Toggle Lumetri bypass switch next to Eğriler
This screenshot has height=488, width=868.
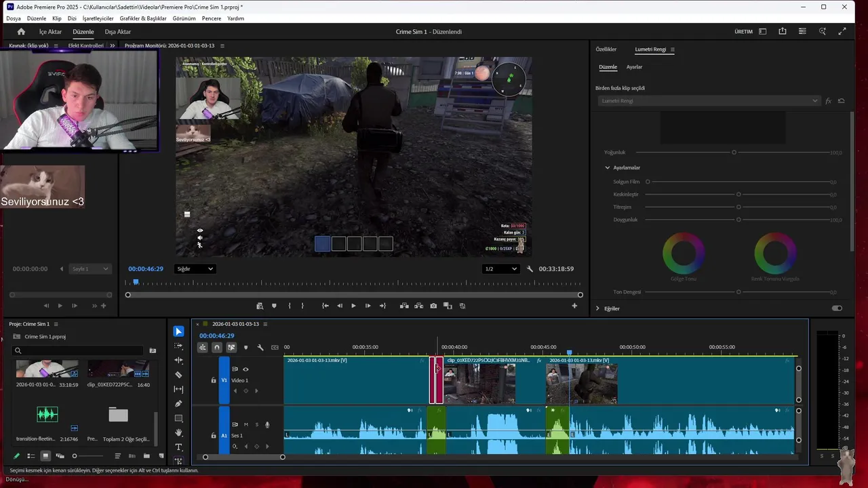(x=837, y=308)
